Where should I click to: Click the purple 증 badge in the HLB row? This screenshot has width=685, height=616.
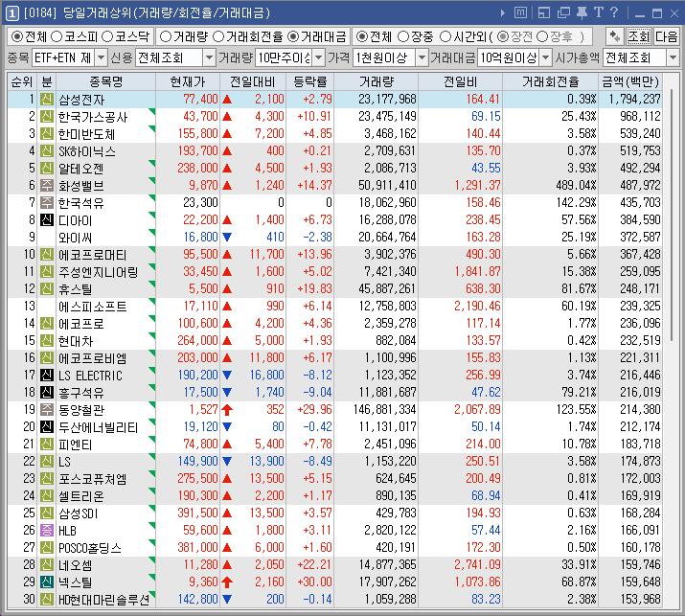point(47,530)
